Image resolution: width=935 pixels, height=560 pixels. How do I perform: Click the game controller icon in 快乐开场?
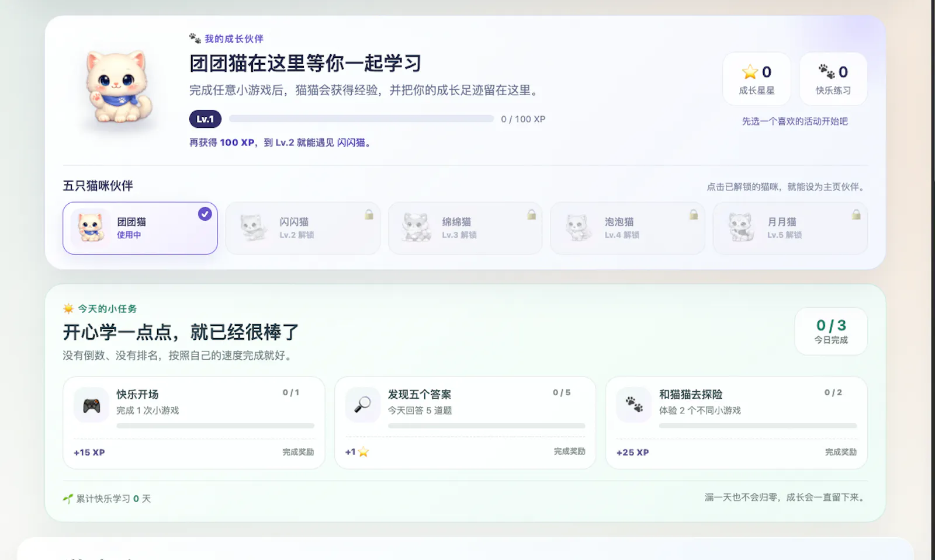92,405
